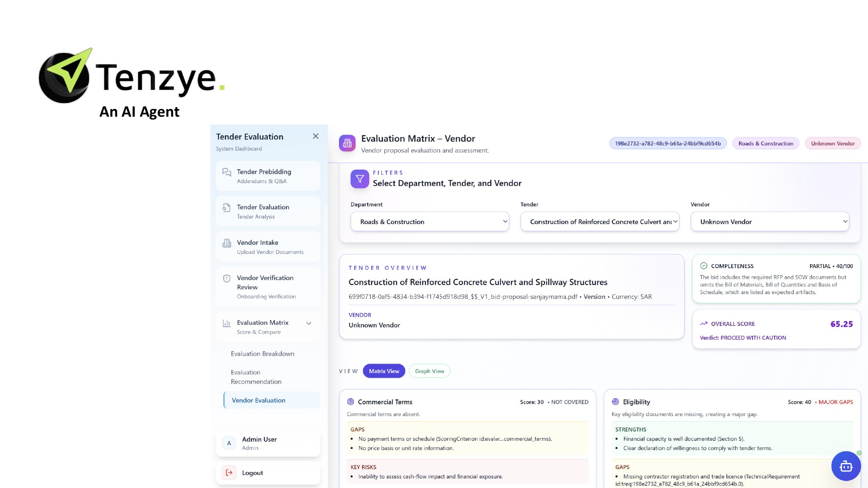The image size is (868, 488).
Task: Click the Roads & Construction header badge
Action: [x=766, y=143]
